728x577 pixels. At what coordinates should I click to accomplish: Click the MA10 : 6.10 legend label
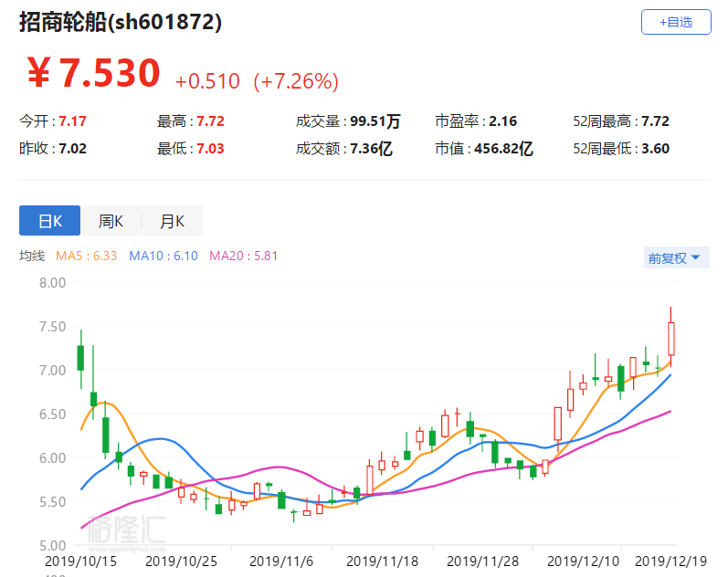164,256
